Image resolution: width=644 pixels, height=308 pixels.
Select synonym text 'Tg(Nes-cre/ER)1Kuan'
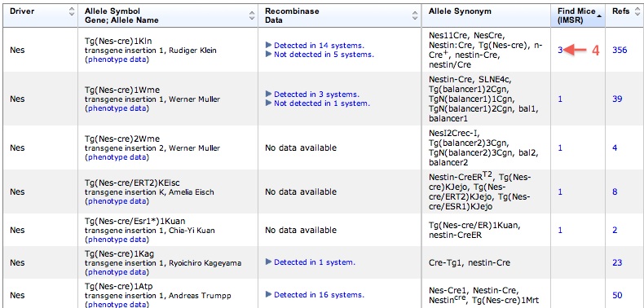click(474, 226)
